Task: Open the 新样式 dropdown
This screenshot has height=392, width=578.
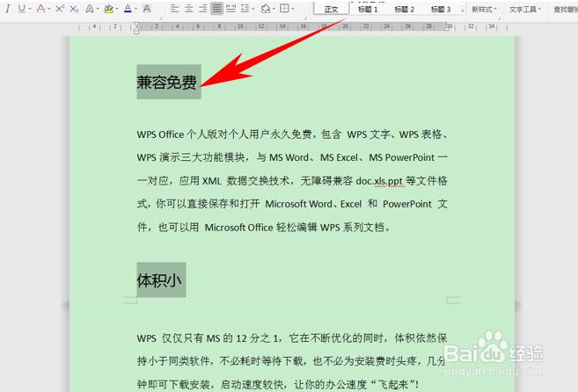Action: point(485,9)
